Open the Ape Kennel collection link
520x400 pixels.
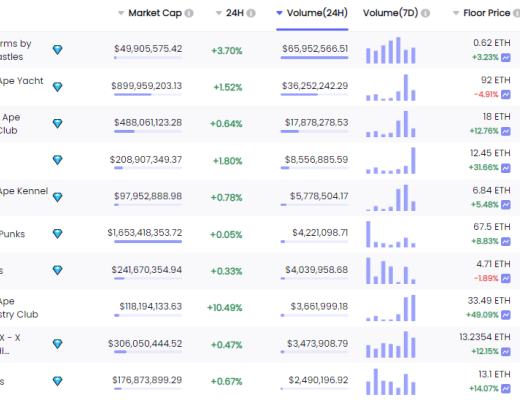(24, 191)
